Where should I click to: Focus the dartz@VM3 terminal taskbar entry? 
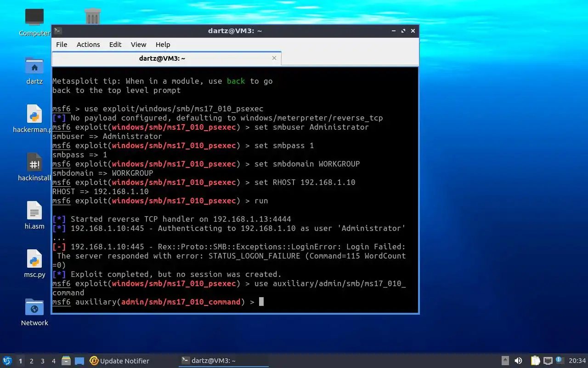223,361
